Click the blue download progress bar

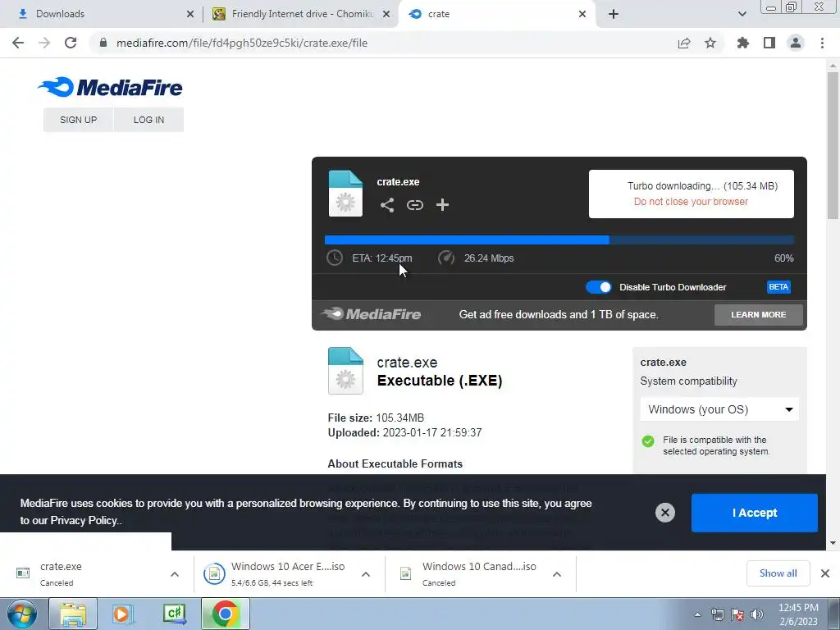559,240
